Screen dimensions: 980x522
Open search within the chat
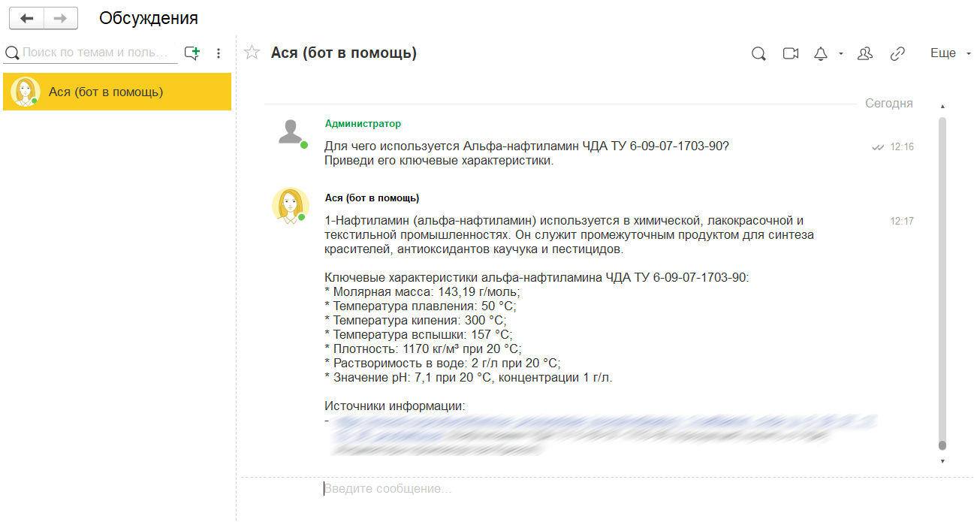758,53
